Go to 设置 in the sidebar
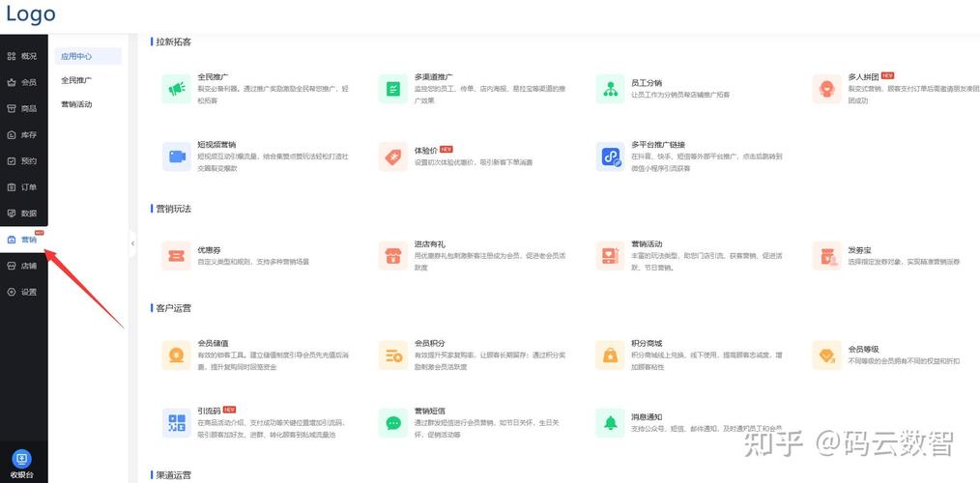The width and height of the screenshot is (980, 483). [23, 292]
